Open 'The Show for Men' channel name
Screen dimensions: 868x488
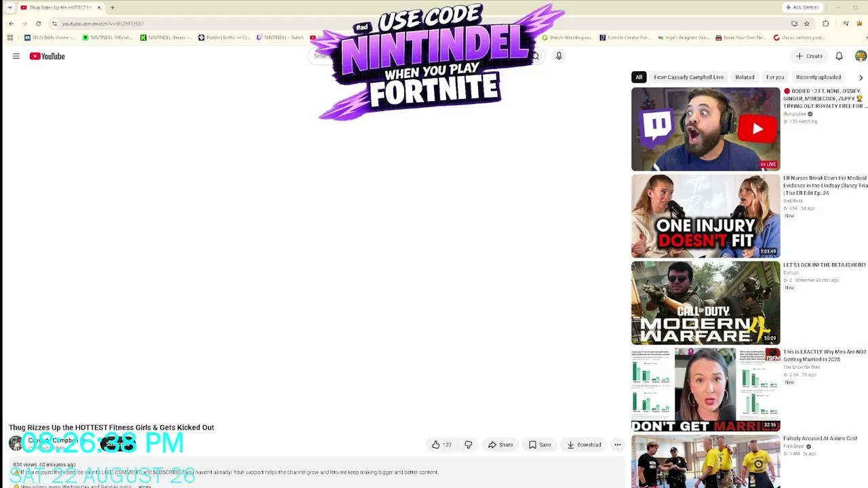coord(802,367)
